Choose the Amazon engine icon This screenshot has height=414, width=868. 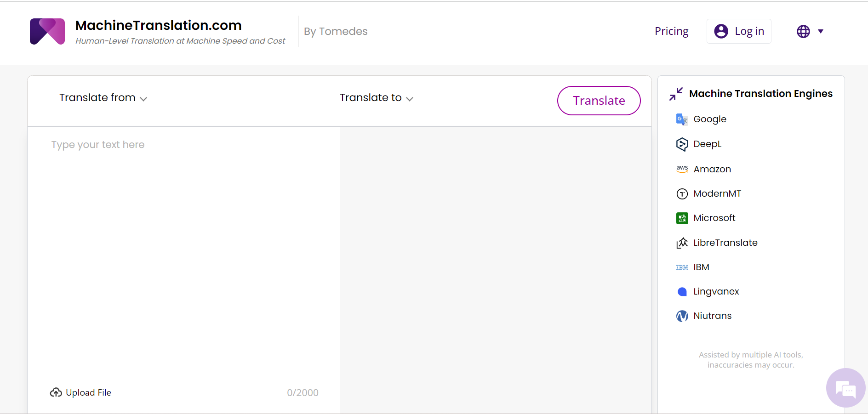pyautogui.click(x=682, y=169)
